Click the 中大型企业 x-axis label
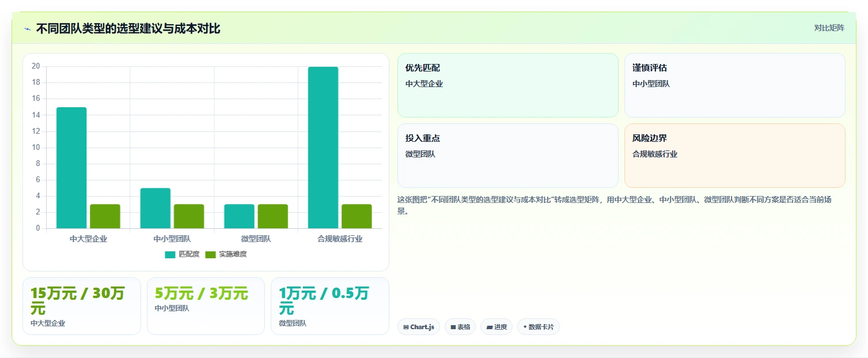 [x=88, y=239]
